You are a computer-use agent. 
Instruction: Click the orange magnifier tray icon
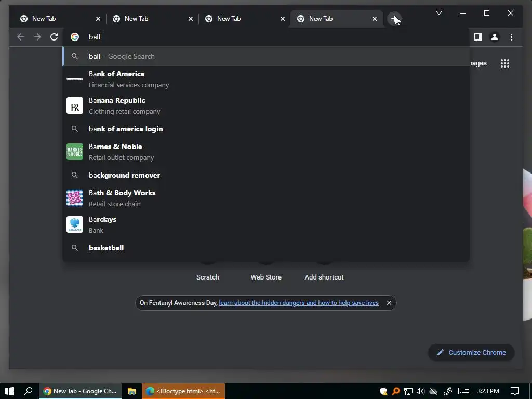pyautogui.click(x=395, y=391)
